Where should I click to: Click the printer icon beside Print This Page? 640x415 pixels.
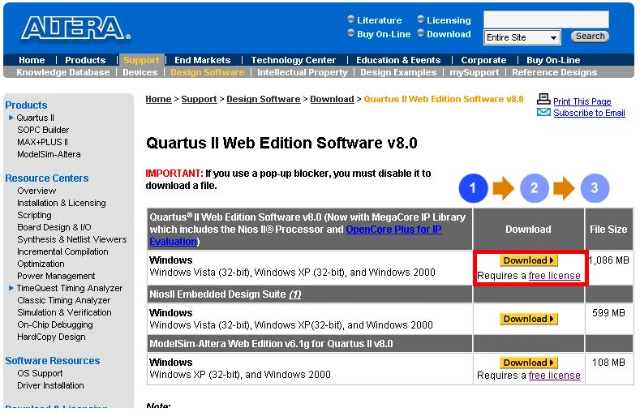click(544, 98)
